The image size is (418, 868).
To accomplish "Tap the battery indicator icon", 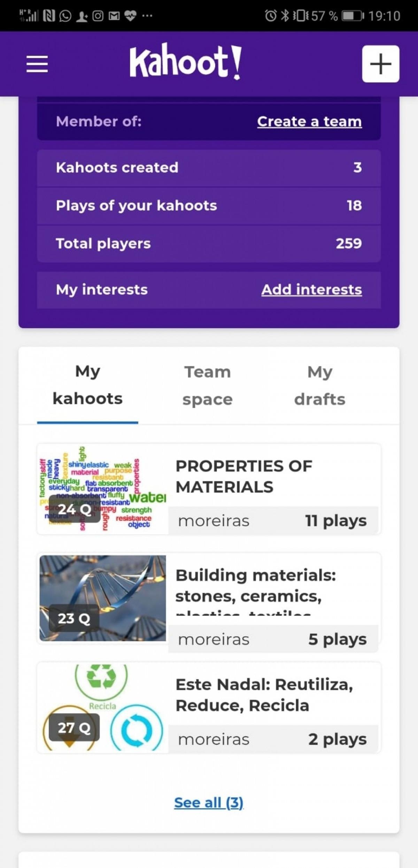I will click(353, 16).
